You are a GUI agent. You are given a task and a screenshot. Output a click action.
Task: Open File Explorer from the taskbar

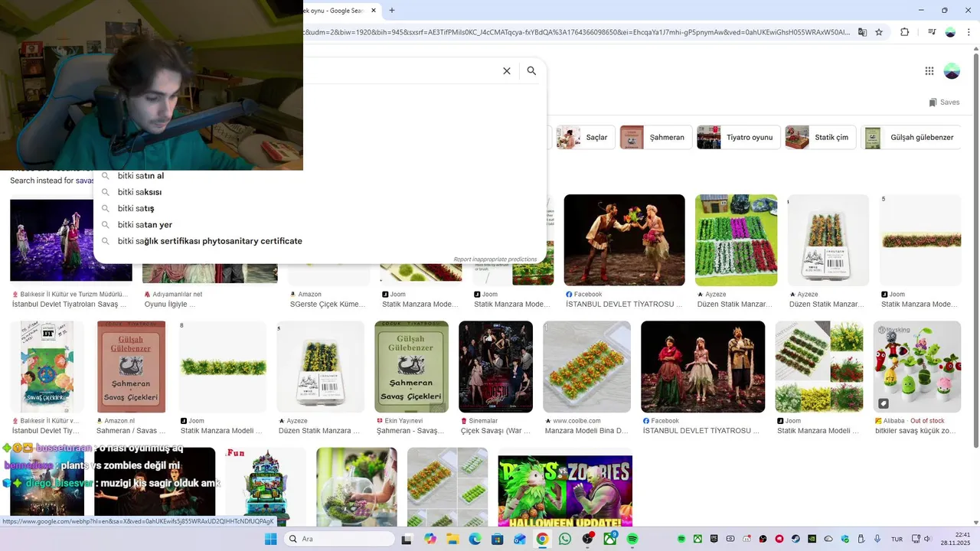(x=452, y=539)
